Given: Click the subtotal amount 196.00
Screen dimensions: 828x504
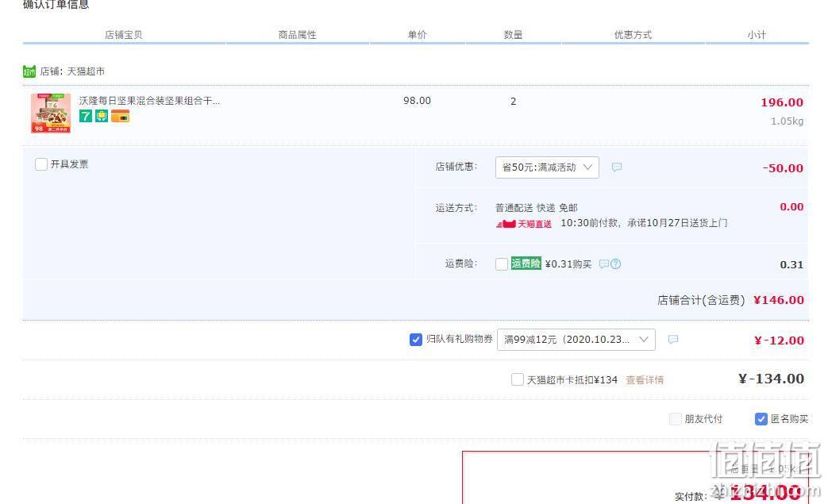Looking at the screenshot, I should coord(782,102).
